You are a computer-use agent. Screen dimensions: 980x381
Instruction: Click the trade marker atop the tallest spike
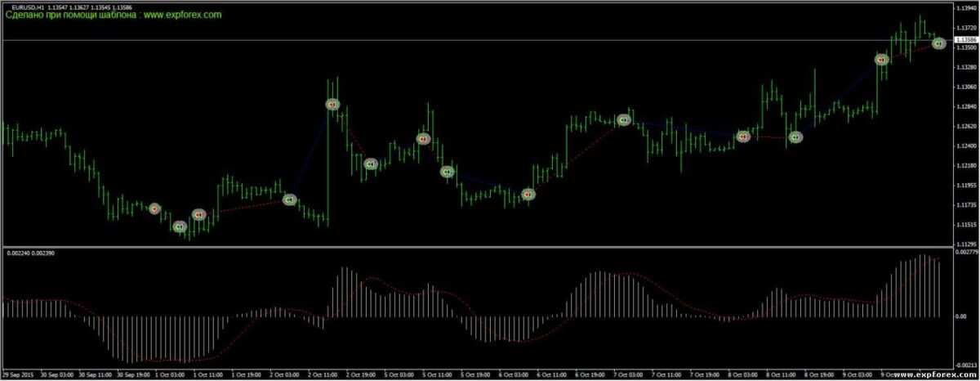332,105
